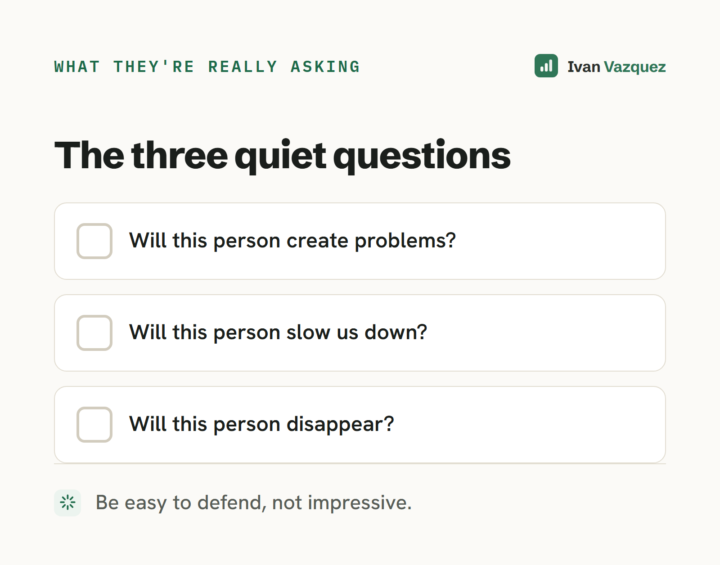Click the green sparkle icon near footer

click(x=68, y=503)
